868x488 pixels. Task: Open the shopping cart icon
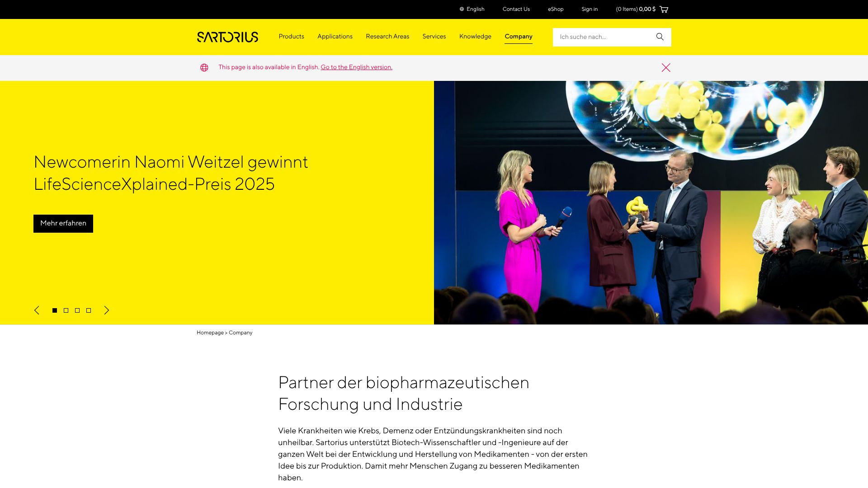[664, 9]
